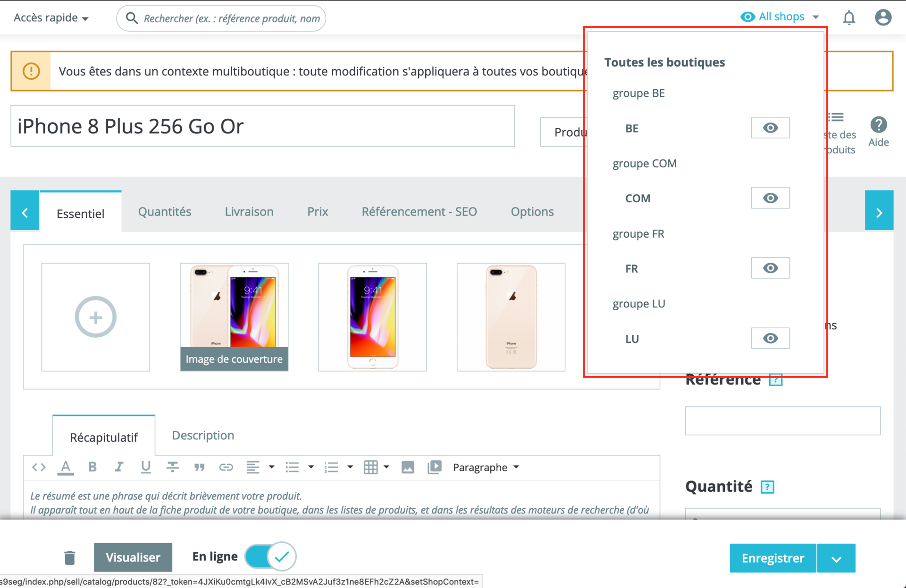Expand the Paragraphe style dropdown
This screenshot has height=588, width=906.
(486, 467)
